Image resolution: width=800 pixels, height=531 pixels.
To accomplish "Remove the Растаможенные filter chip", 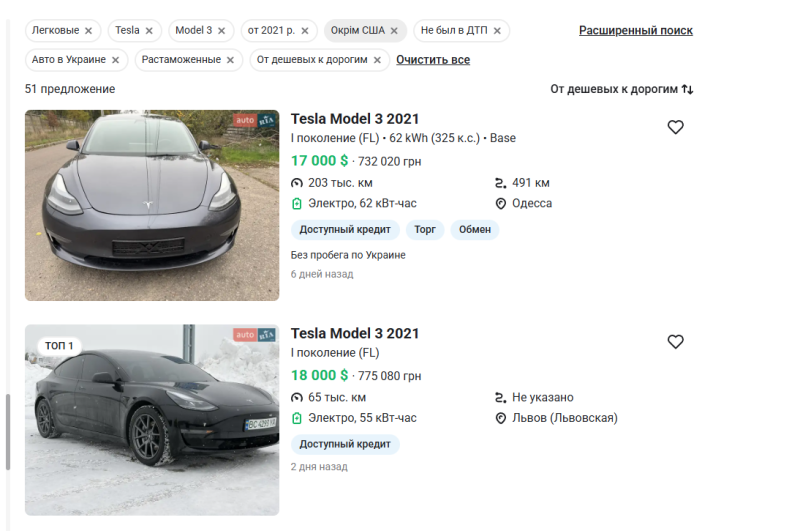I will [x=230, y=60].
